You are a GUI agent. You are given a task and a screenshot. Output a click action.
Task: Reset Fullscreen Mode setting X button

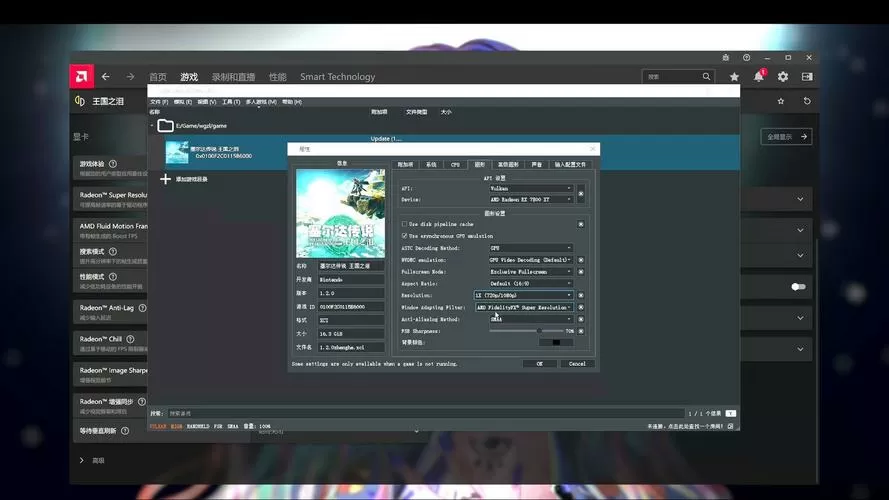(581, 272)
